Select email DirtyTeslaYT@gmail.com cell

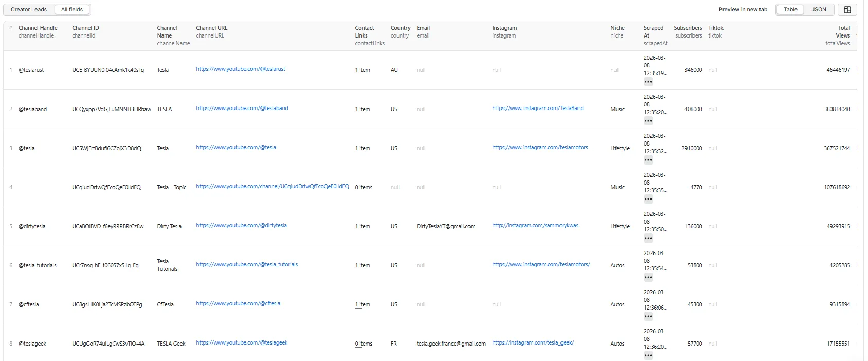(x=446, y=226)
